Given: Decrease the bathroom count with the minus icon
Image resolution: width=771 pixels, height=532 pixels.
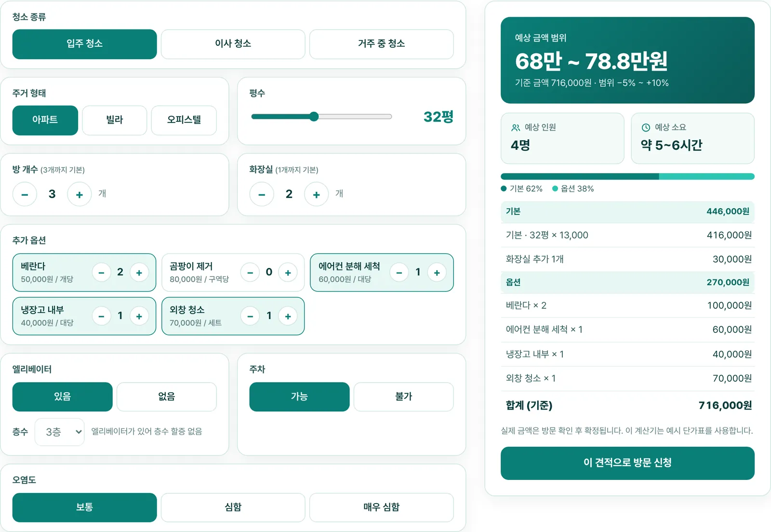Looking at the screenshot, I should [x=262, y=194].
